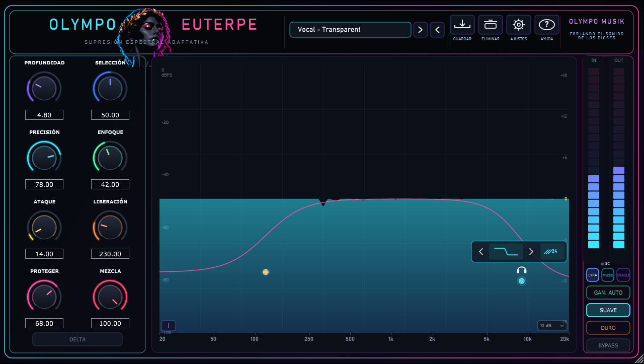Viewport: 644px width, 364px height.
Task: Click the Ataque knob
Action: tap(44, 227)
